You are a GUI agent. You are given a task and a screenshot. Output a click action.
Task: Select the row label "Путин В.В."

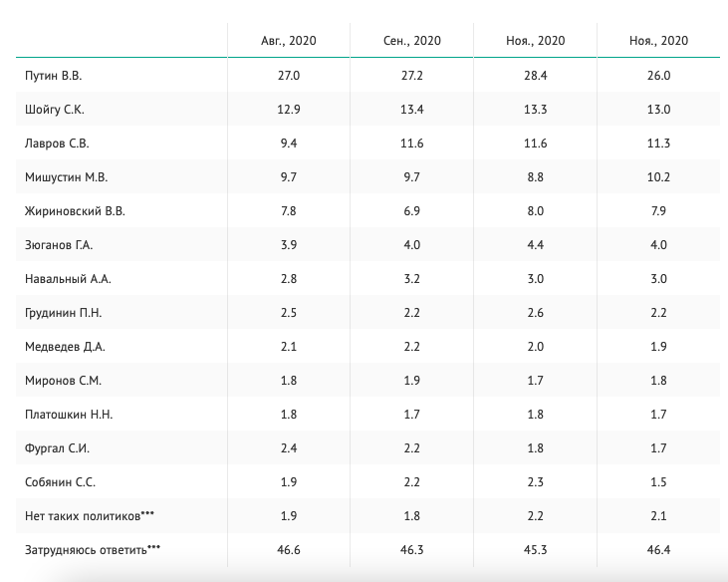point(58,76)
